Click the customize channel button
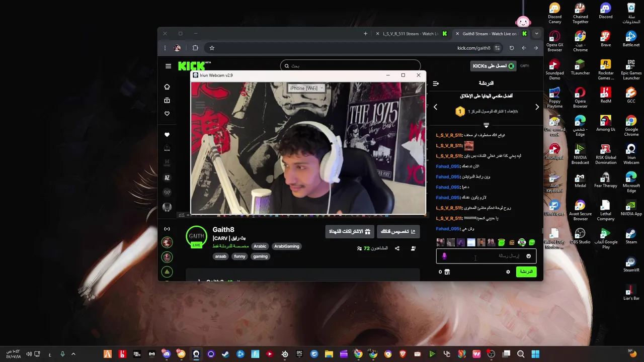 [x=398, y=231]
